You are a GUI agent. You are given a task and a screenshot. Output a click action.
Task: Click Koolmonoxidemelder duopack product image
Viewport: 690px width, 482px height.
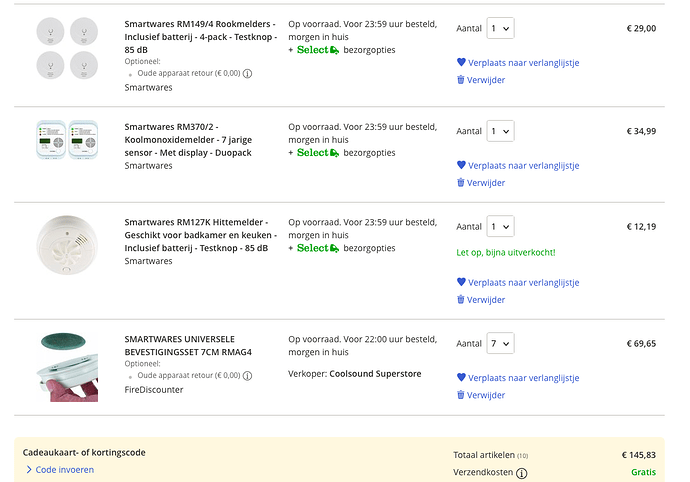[x=67, y=140]
